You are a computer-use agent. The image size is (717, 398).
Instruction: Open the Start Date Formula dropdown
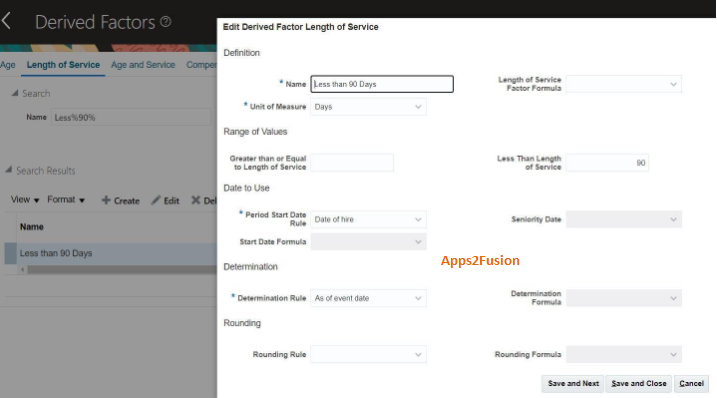(369, 242)
